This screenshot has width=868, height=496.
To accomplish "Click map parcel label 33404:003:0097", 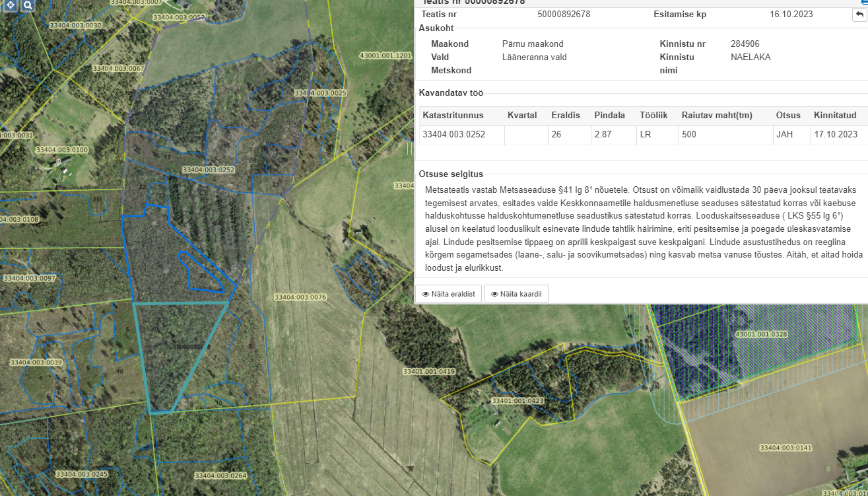I will coord(29,279).
